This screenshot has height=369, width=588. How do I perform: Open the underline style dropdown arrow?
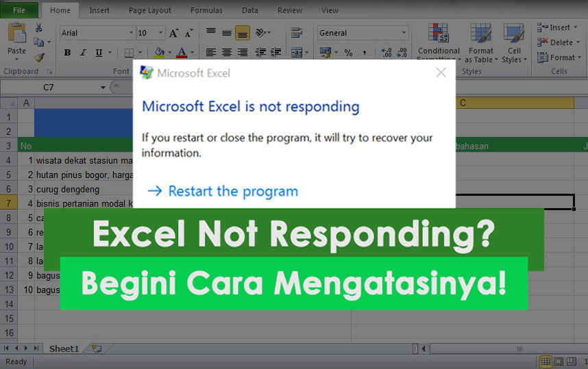pos(110,53)
